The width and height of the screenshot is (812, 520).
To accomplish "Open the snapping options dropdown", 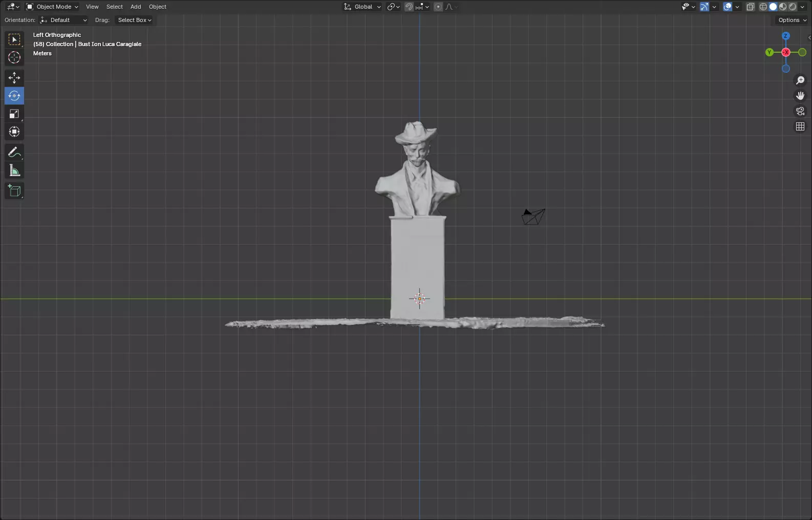I will pyautogui.click(x=422, y=7).
